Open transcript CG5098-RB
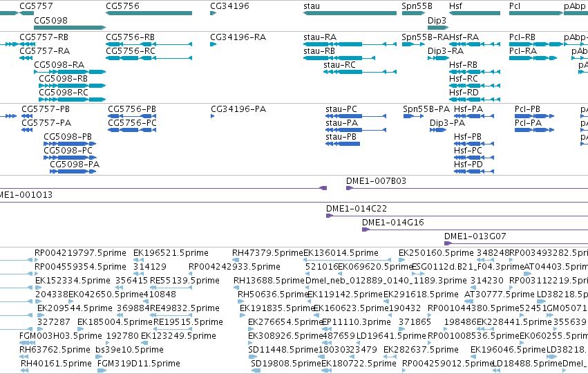Image resolution: width=588 pixels, height=374 pixels. point(72,86)
